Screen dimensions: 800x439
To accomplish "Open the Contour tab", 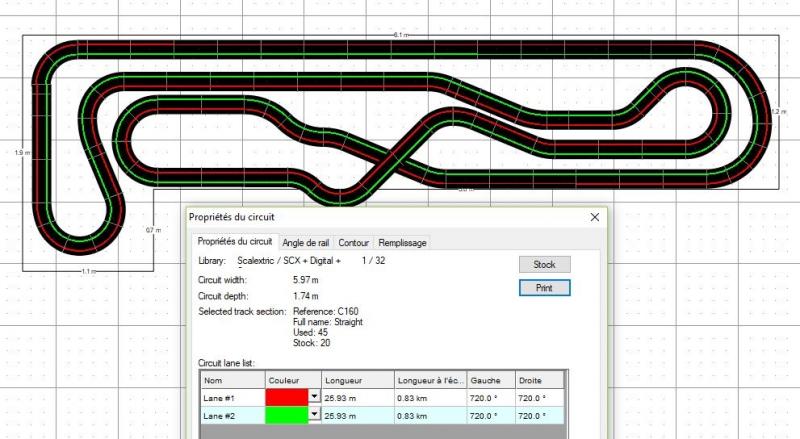I will [353, 242].
